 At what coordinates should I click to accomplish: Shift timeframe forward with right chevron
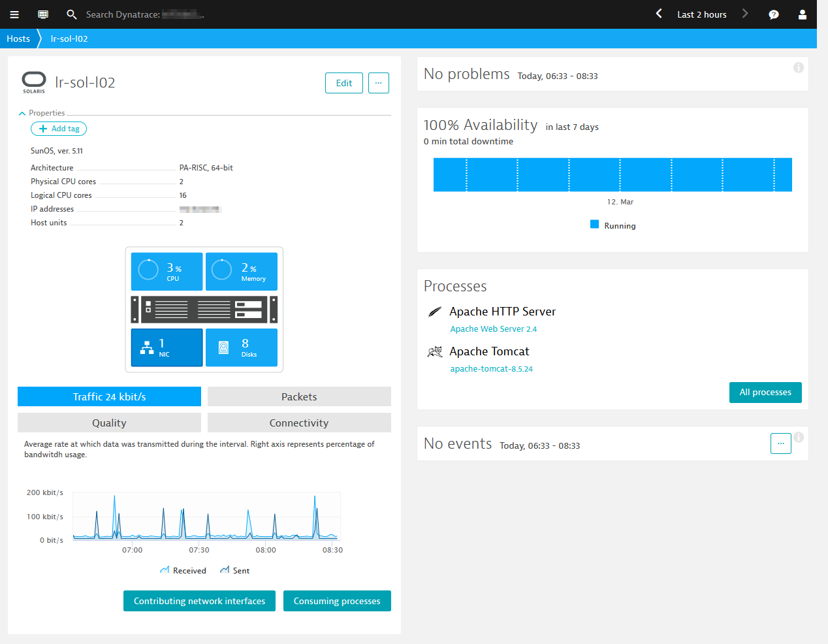coord(745,14)
